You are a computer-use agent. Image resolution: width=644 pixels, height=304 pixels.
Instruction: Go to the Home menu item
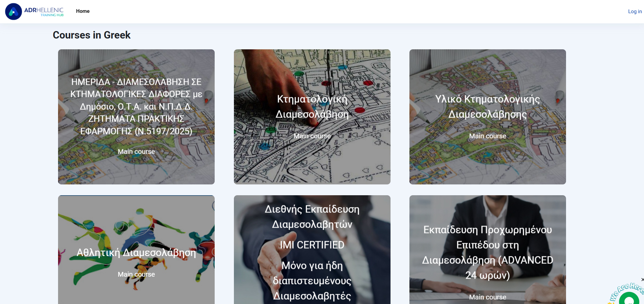pos(83,11)
